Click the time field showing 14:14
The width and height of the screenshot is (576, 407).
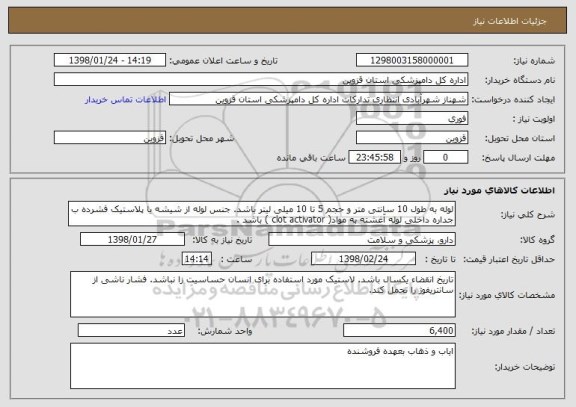[197, 259]
